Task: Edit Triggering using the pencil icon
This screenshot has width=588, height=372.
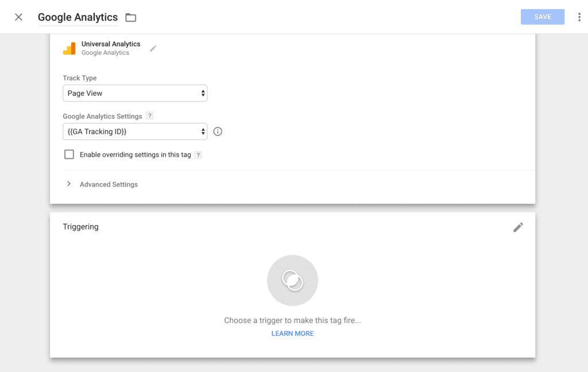Action: (518, 227)
